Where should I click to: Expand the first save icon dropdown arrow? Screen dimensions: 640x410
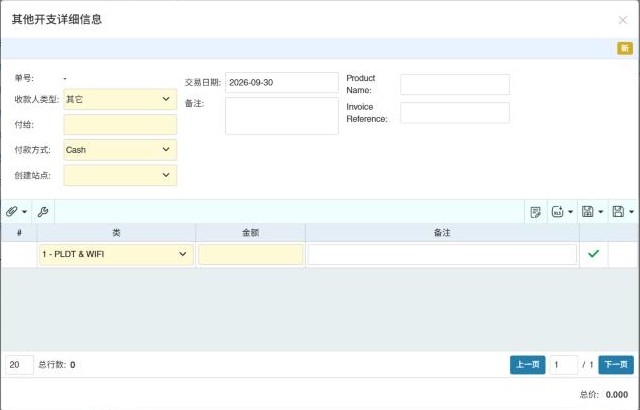[601, 212]
